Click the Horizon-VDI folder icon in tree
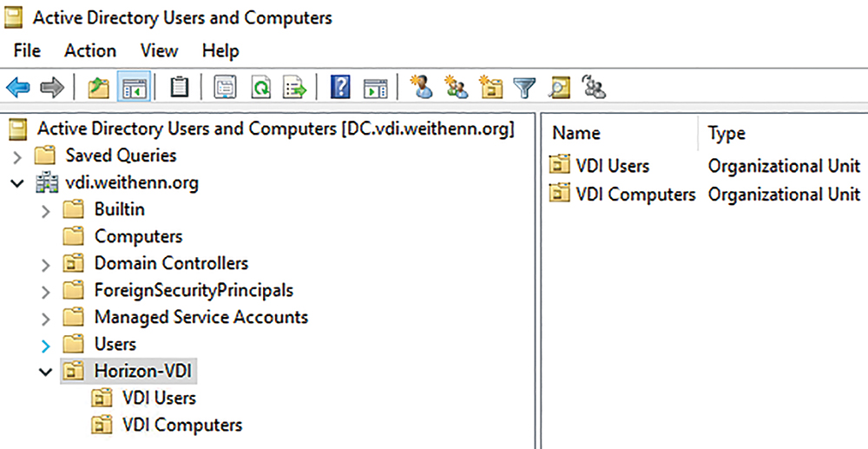 tap(73, 370)
